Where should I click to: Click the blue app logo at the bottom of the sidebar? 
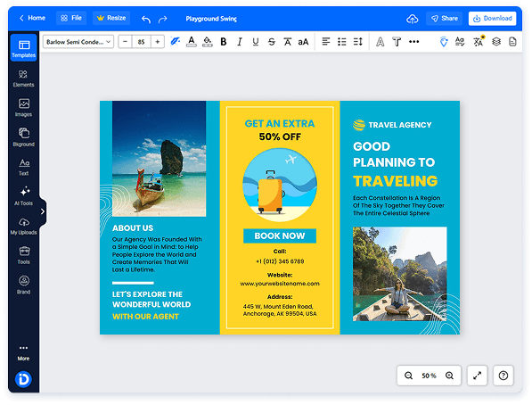pos(23,379)
